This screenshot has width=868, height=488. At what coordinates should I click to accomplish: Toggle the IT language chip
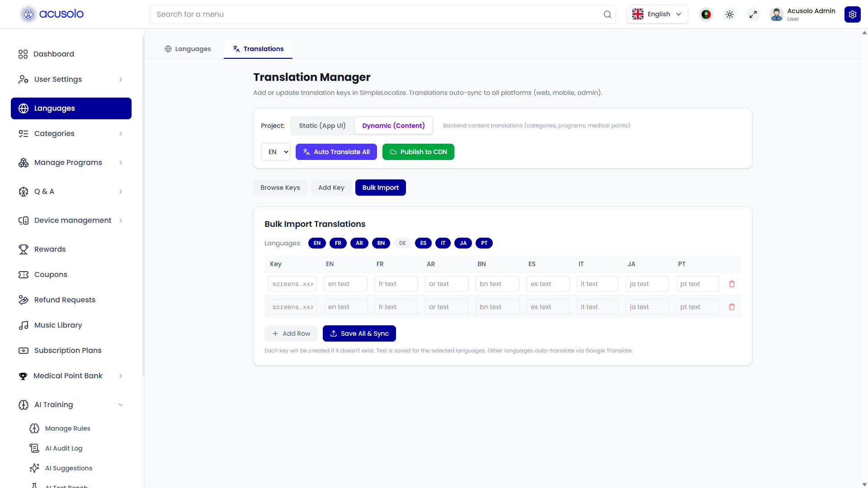point(443,243)
